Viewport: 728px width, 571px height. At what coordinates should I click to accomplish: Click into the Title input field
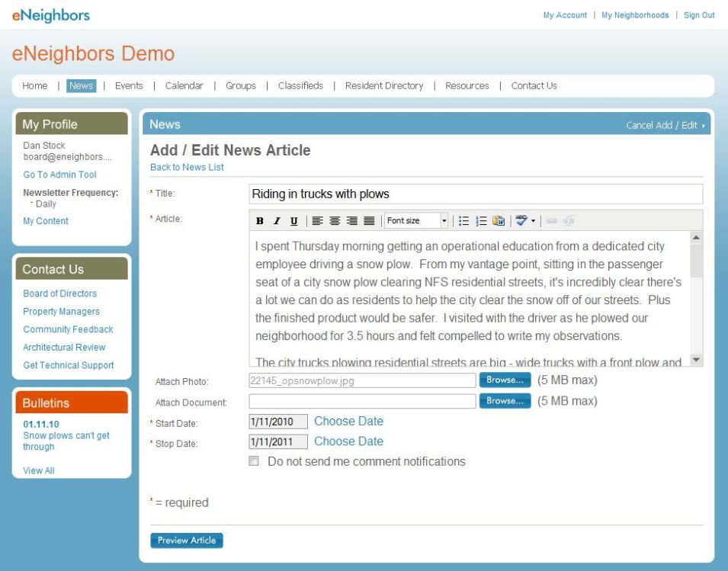476,194
